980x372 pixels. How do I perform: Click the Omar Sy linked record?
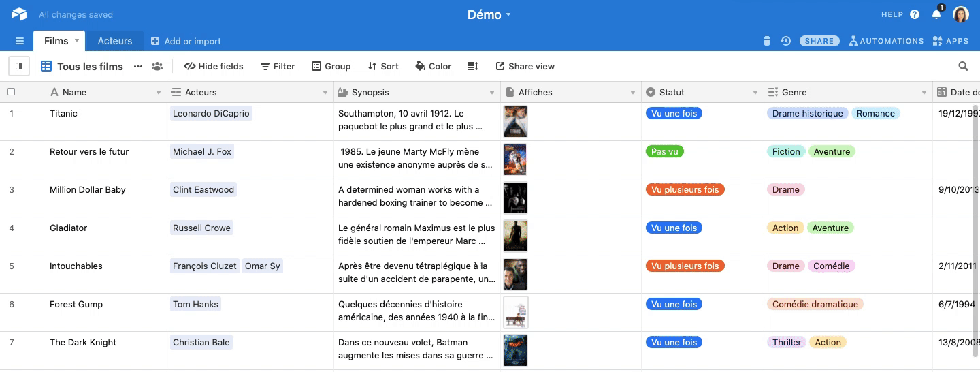(x=263, y=266)
